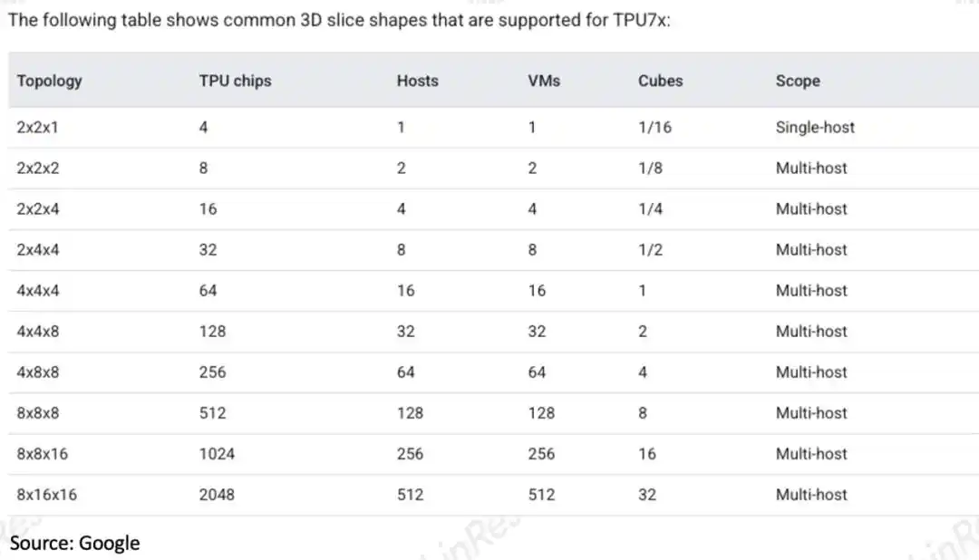Select the 8x8x8 topology cell
Viewport: 979px width, 560px height.
click(x=38, y=413)
